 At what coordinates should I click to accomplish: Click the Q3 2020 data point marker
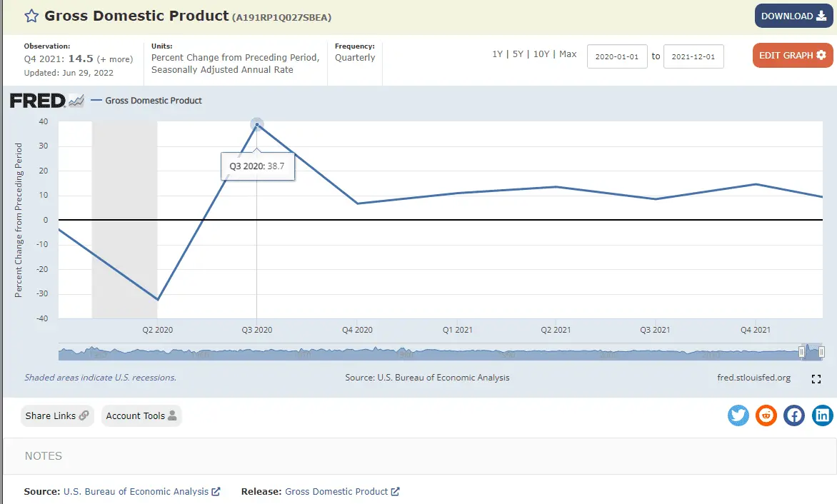(x=257, y=125)
